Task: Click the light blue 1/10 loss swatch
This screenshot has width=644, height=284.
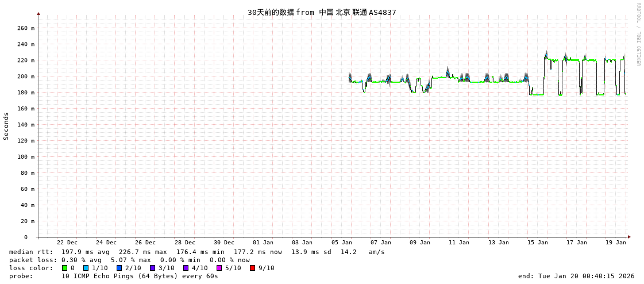Action: click(x=86, y=268)
